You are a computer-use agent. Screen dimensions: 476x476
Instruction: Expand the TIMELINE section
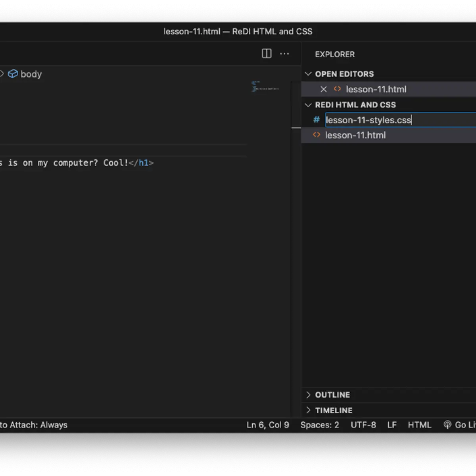click(308, 410)
